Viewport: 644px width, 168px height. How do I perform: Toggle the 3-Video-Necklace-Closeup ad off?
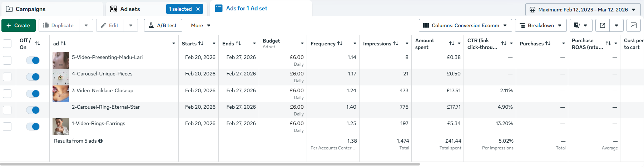[x=33, y=94]
